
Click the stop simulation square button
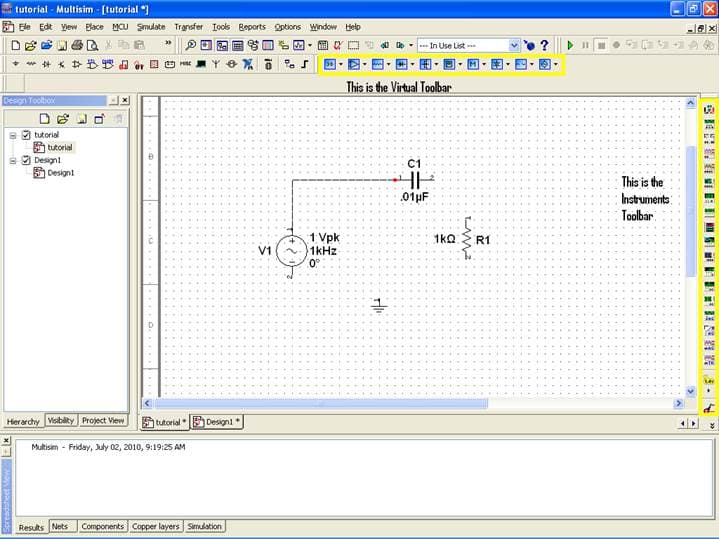(x=600, y=45)
